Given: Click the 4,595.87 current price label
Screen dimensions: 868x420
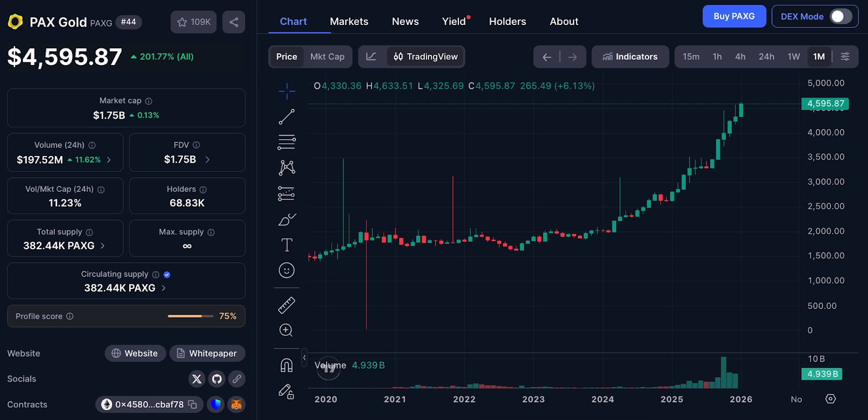Looking at the screenshot, I should coord(825,104).
